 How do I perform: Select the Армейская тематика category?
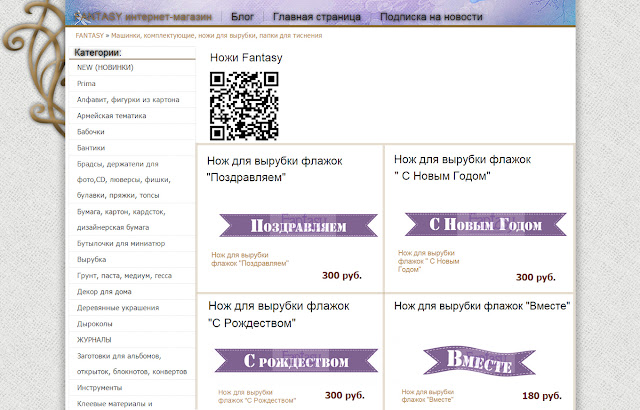(x=111, y=115)
